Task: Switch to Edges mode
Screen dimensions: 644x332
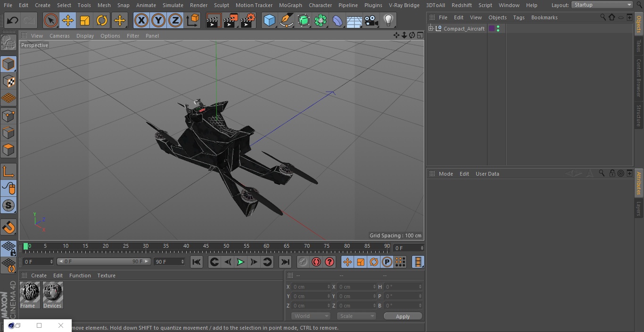Action: [x=8, y=133]
